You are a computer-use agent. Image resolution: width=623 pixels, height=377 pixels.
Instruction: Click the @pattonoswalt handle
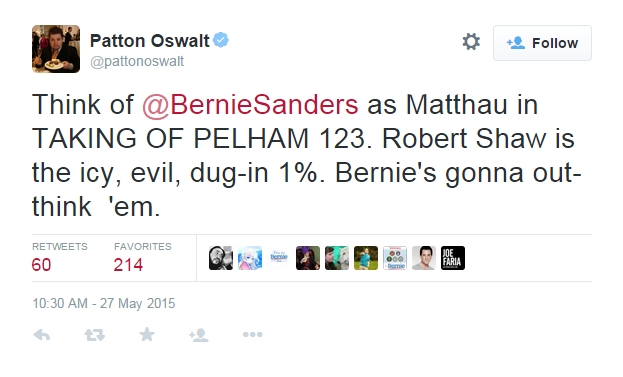137,61
